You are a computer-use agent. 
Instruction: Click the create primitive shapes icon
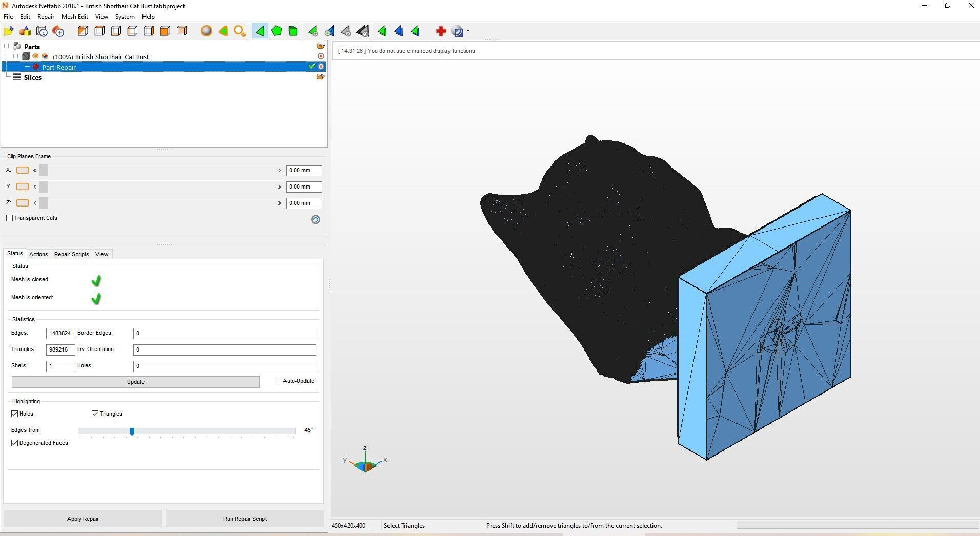pos(25,31)
